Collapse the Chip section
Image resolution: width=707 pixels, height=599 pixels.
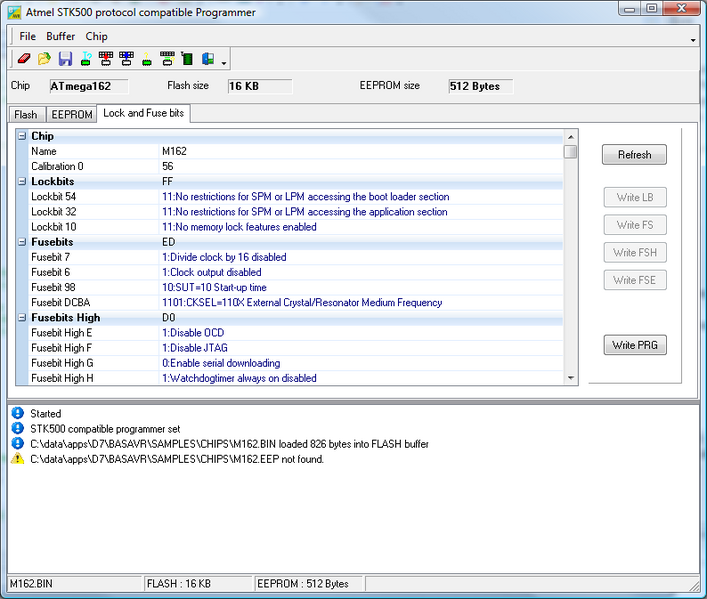(x=22, y=136)
